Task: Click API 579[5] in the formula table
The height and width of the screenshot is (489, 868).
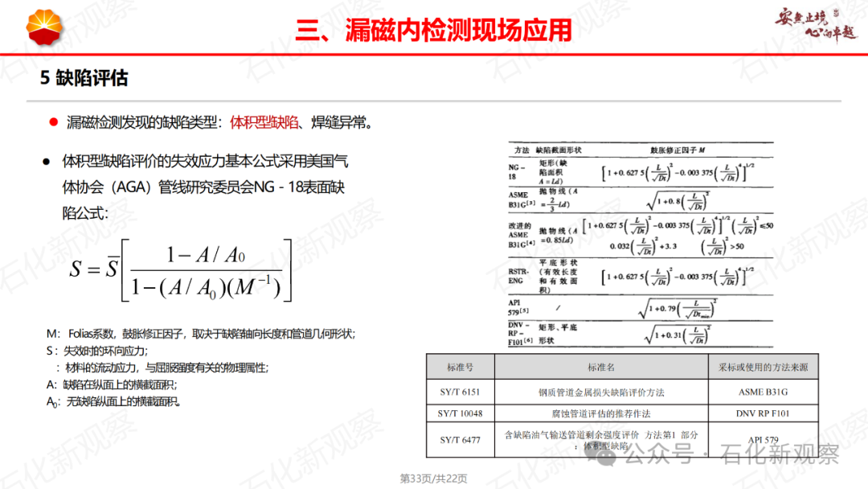Action: [518, 307]
